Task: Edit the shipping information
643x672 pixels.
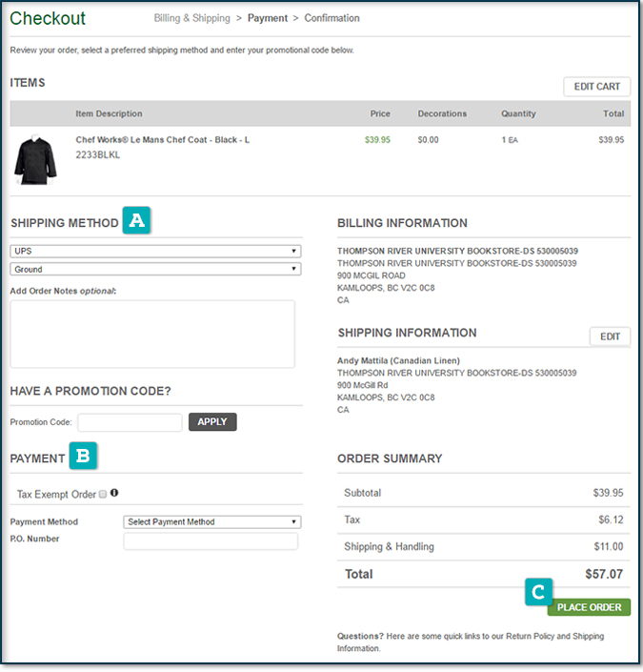Action: click(x=610, y=336)
